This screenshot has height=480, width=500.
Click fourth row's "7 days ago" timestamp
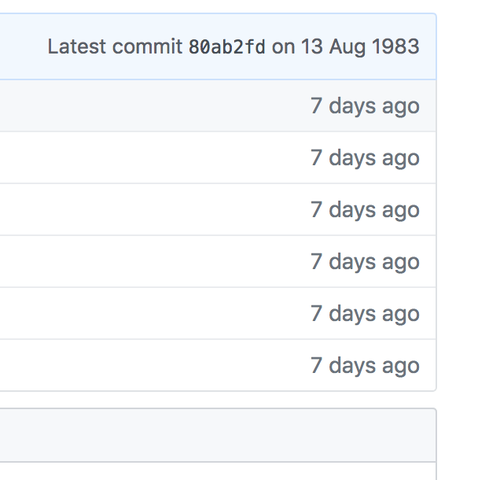[365, 262]
